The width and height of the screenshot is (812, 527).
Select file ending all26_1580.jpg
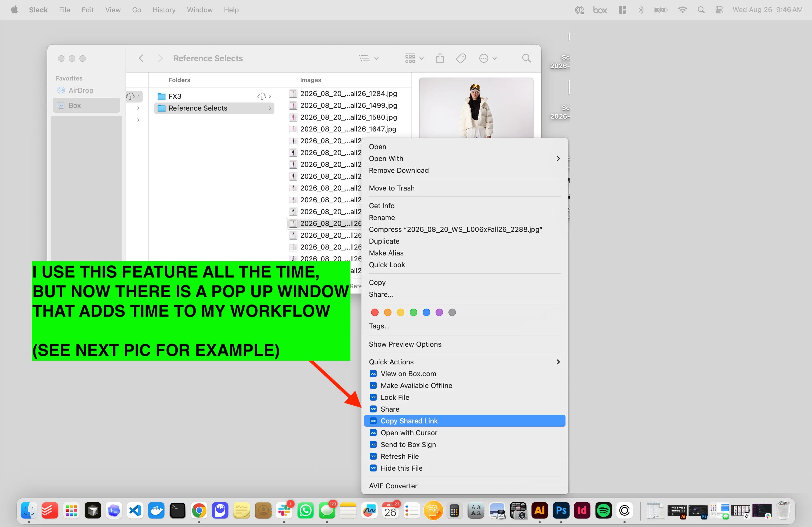click(345, 117)
